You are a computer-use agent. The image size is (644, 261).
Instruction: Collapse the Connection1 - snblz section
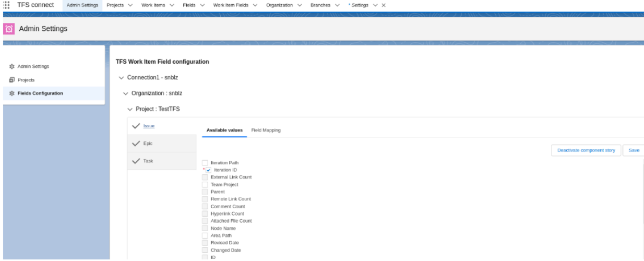tap(121, 78)
